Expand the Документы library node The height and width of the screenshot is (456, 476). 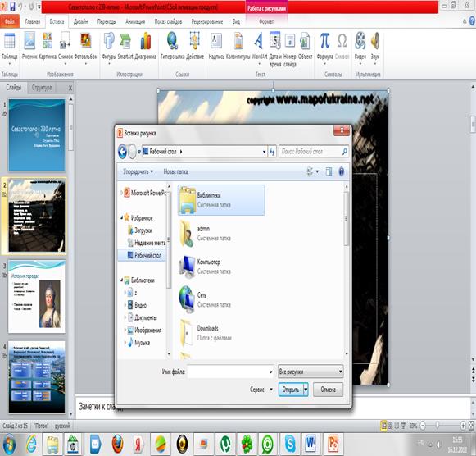click(x=125, y=317)
